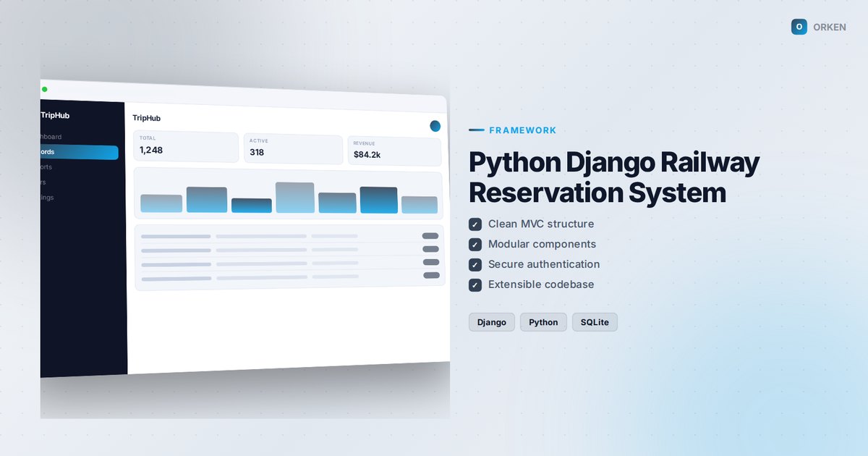
Task: Click the FRAMEWORK category label
Action: [x=523, y=130]
